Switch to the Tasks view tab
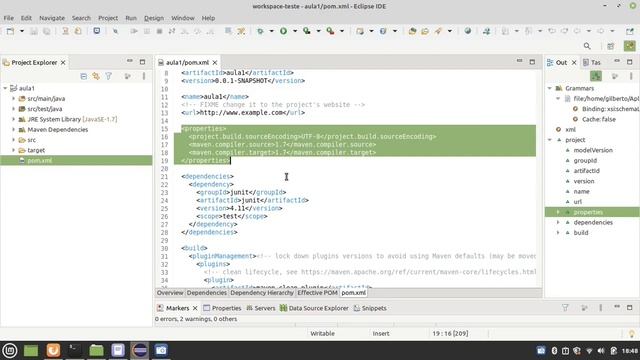640x360 pixels. (x=592, y=62)
